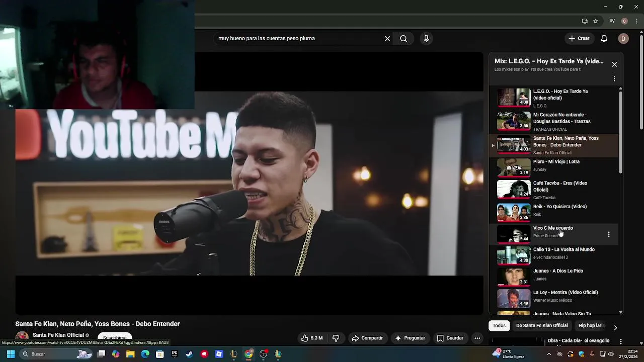Click the Preguntar button
The width and height of the screenshot is (644, 362).
click(410, 338)
